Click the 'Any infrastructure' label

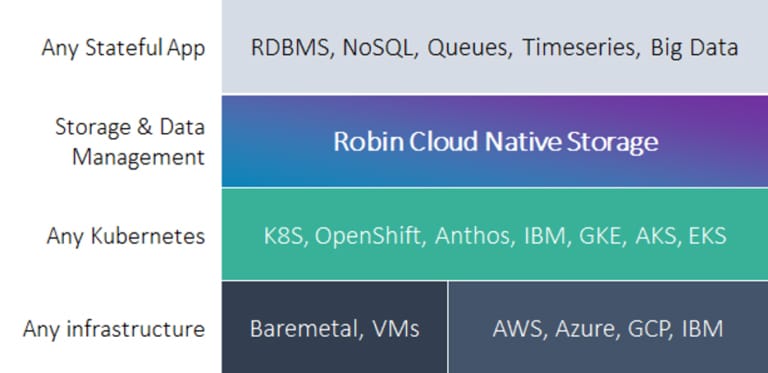coord(114,328)
